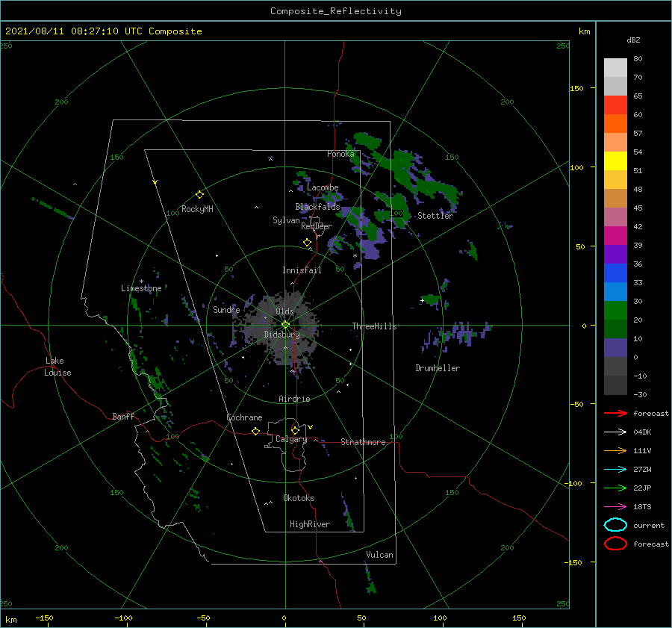Click the slate-blue swatch above 0 dBZ
The width and height of the screenshot is (672, 628).
click(x=615, y=347)
